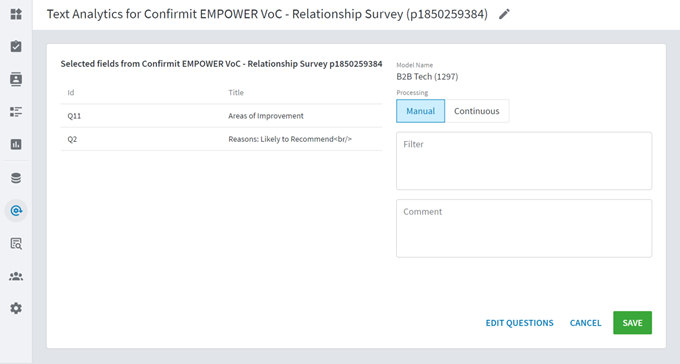Screen dimensions: 680x364
Task: Switch processing to Continuous
Action: [477, 111]
